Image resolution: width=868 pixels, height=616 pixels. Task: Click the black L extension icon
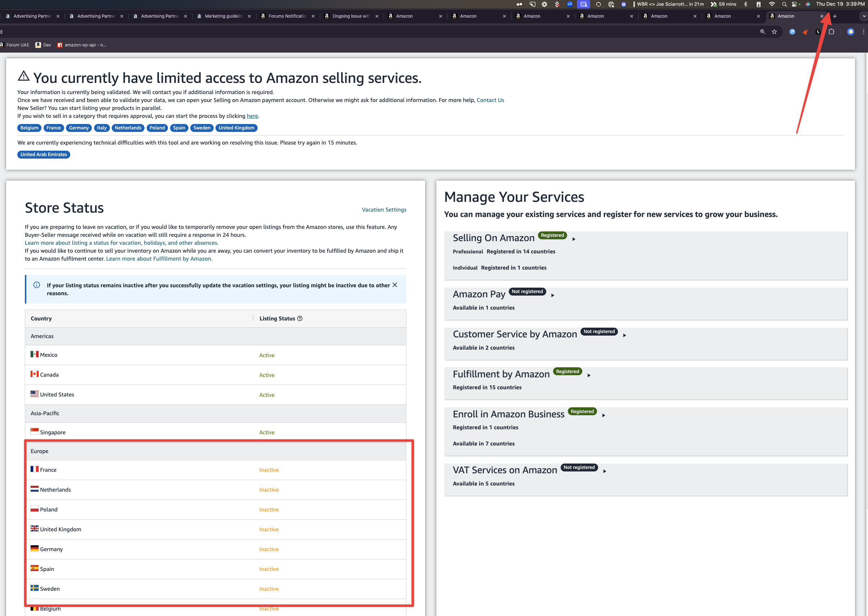818,32
